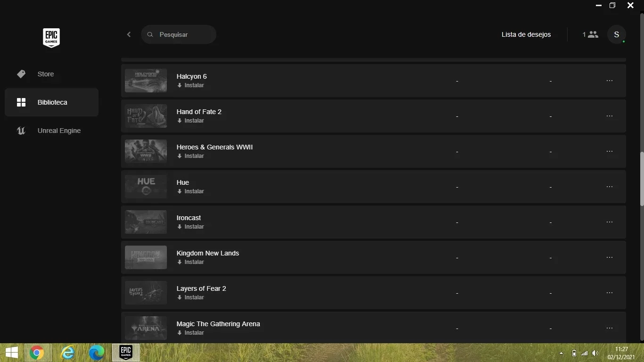Open options menu for Kingdom New Lands

(610, 257)
